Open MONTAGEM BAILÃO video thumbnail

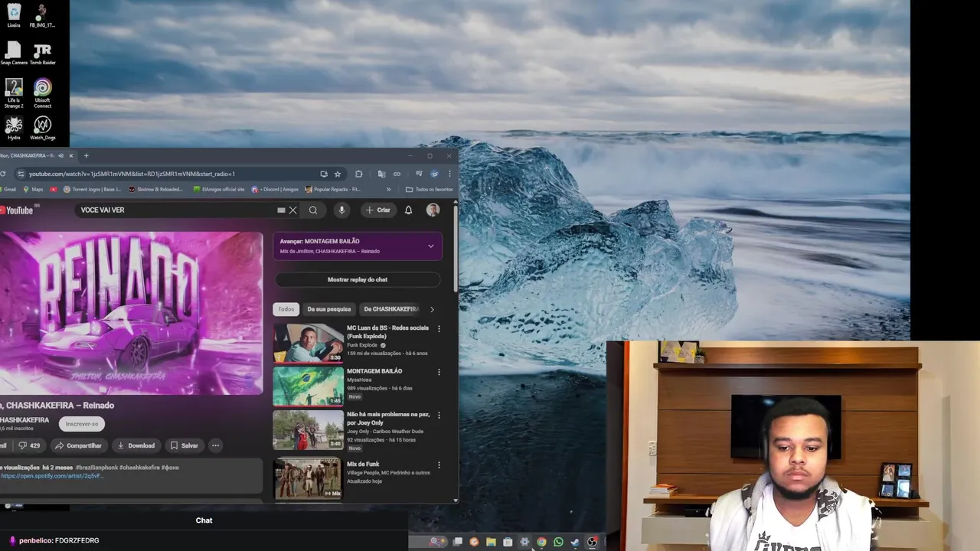point(309,386)
